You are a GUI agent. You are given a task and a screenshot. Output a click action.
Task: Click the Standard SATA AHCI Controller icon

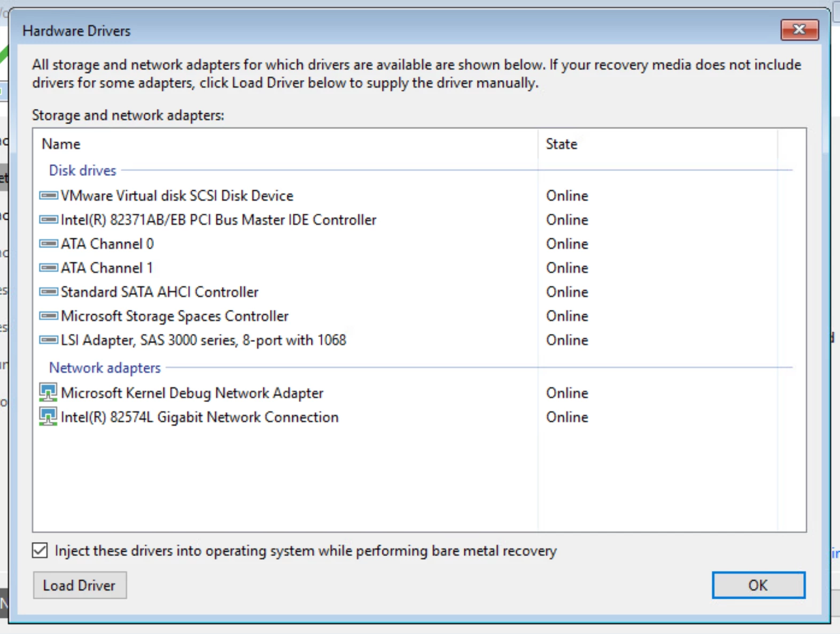click(x=49, y=292)
